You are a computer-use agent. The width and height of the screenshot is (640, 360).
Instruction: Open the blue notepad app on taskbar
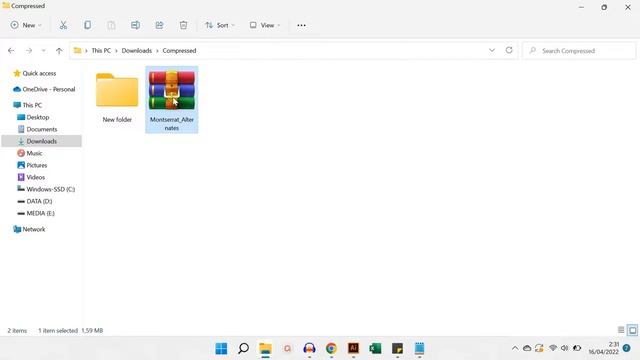[420, 349]
